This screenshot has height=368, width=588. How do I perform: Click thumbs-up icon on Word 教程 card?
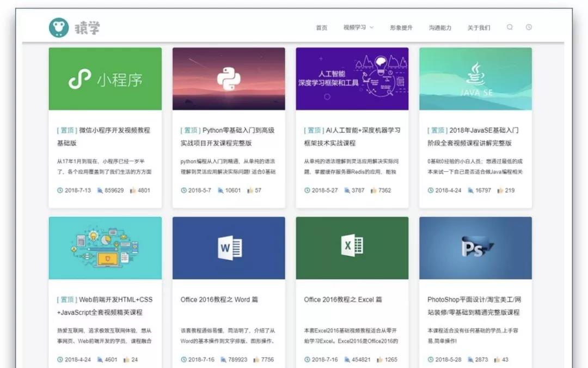pos(250,360)
